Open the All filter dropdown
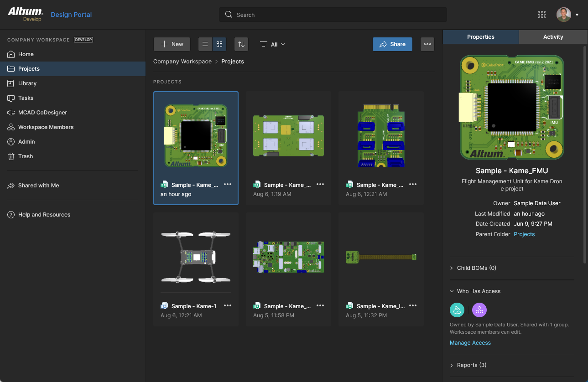 [x=272, y=44]
